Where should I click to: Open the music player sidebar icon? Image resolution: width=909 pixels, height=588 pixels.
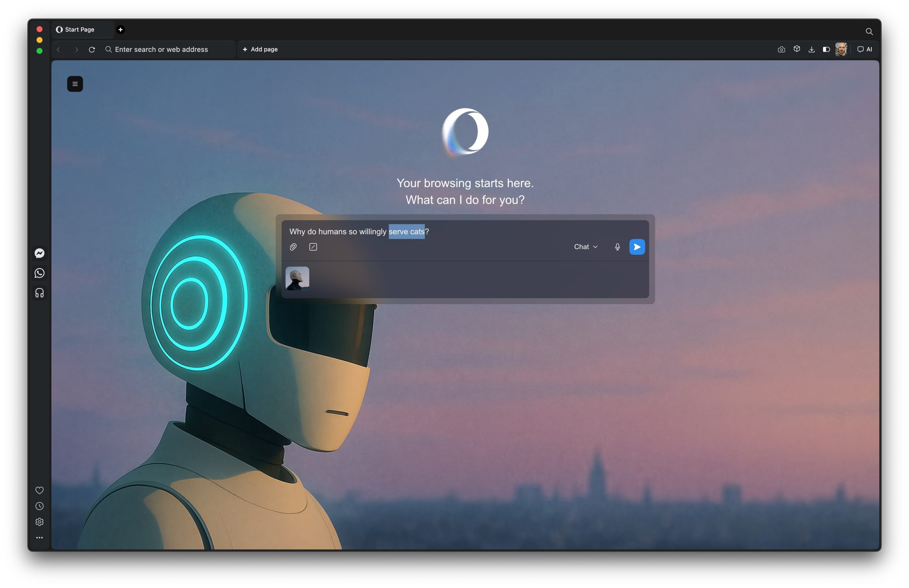pos(39,293)
